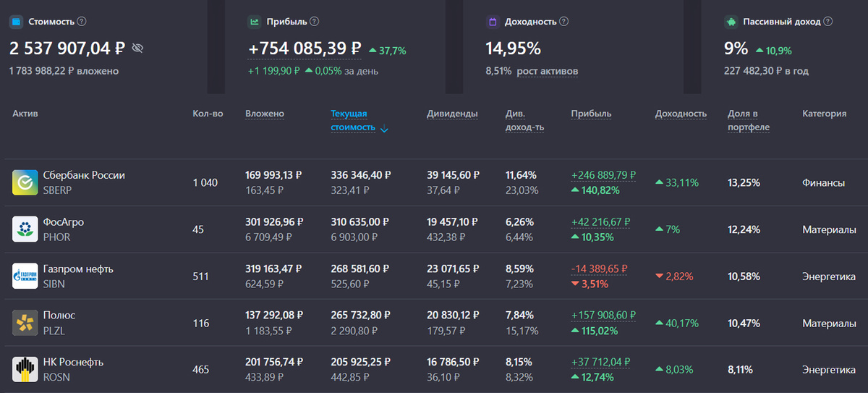Click Polyus yield 40,17%

pyautogui.click(x=677, y=323)
